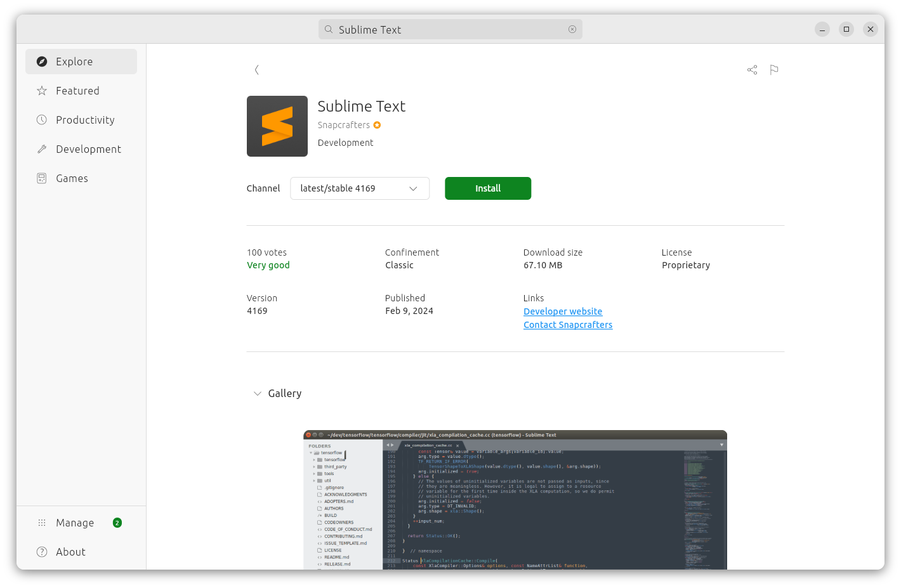
Task: Click the Manage grid icon
Action: pyautogui.click(x=42, y=523)
